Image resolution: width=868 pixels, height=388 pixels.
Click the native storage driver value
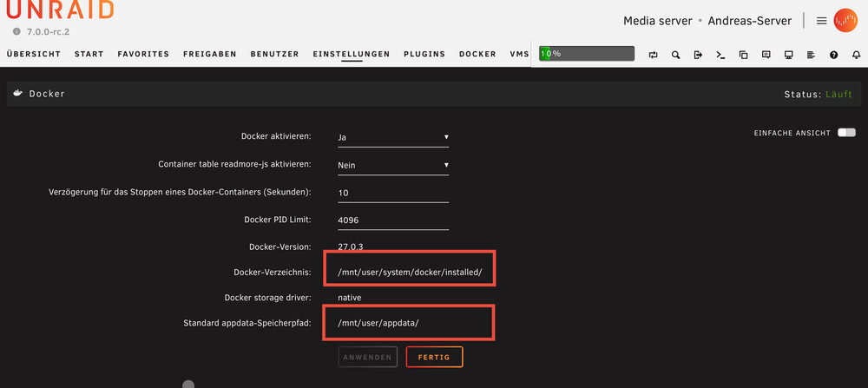pos(349,298)
